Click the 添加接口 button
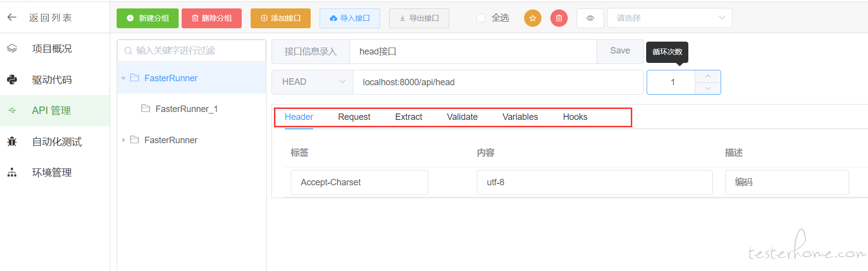Image resolution: width=868 pixels, height=271 pixels. click(280, 18)
